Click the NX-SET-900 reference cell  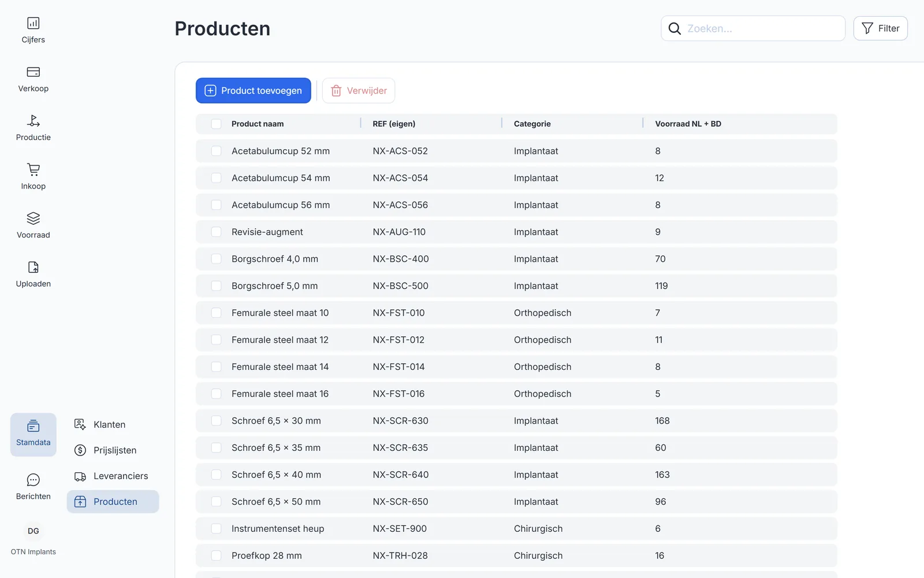[400, 528]
